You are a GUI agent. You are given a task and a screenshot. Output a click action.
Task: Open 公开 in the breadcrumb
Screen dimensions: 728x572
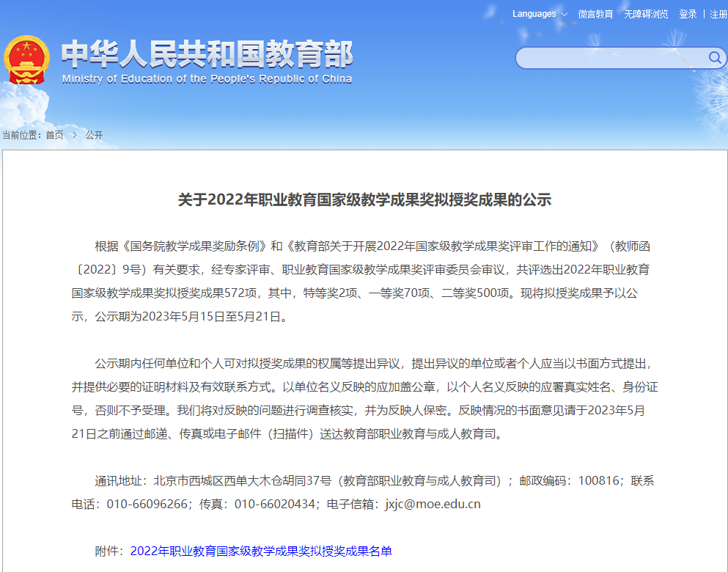coord(94,135)
